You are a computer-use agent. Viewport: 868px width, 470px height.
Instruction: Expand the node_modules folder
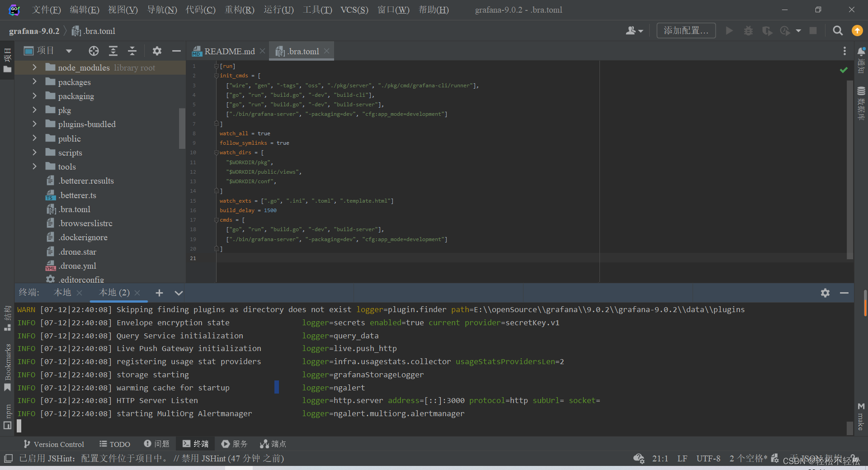coord(34,67)
